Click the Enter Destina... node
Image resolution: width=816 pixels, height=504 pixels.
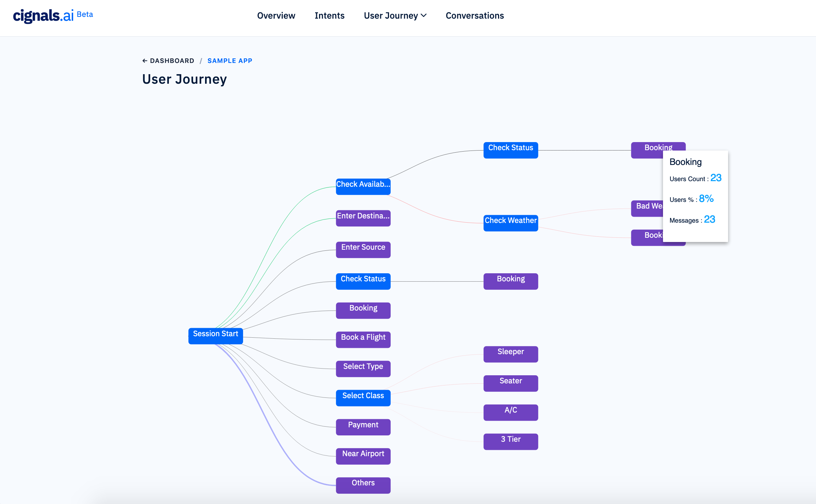[x=363, y=218]
